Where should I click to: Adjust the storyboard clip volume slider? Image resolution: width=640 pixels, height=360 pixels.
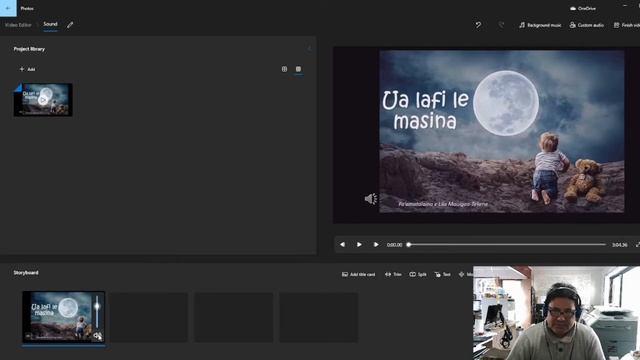(x=97, y=313)
